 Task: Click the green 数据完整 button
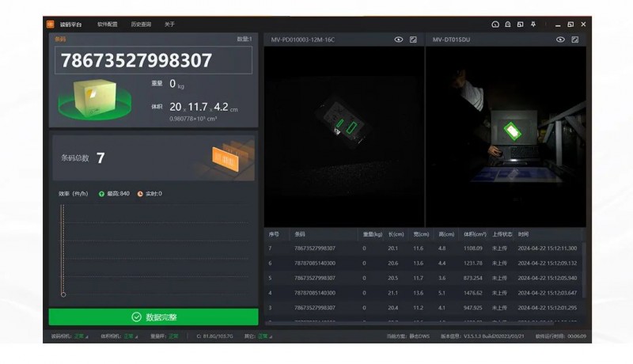[x=154, y=317]
